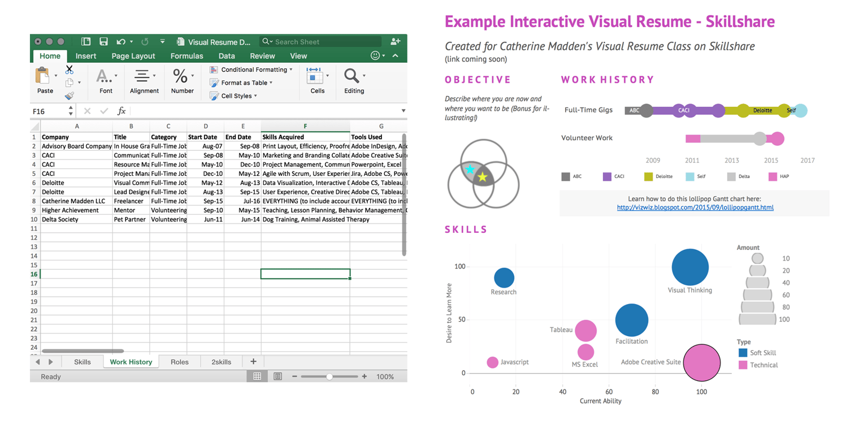
Task: Open the Number percent icon
Action: tap(180, 75)
